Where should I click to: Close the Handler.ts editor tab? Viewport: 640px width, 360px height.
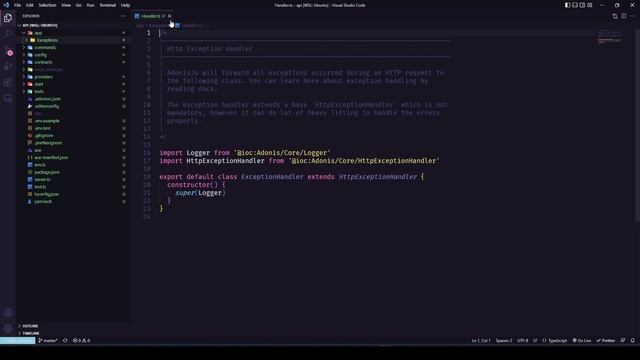pyautogui.click(x=169, y=16)
